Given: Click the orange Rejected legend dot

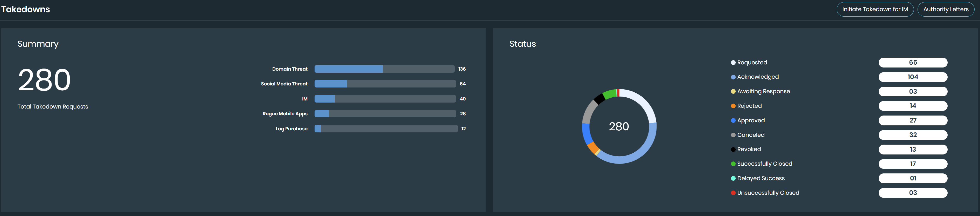Looking at the screenshot, I should pyautogui.click(x=733, y=106).
